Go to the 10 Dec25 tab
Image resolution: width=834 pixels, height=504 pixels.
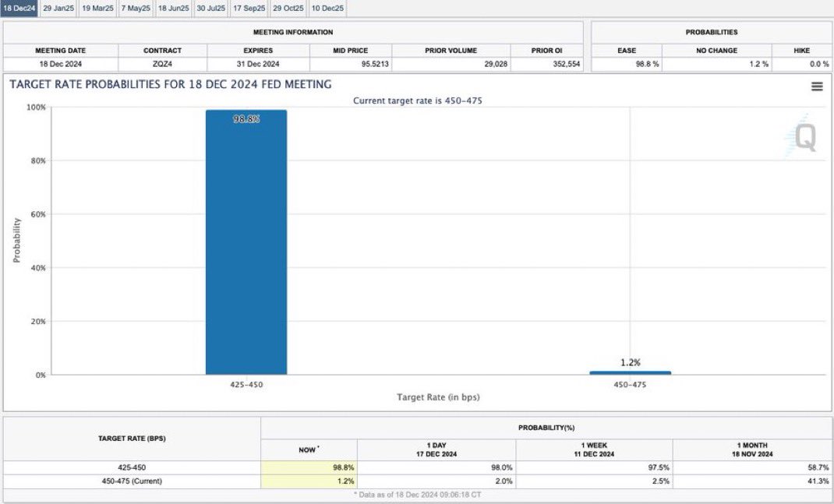327,8
